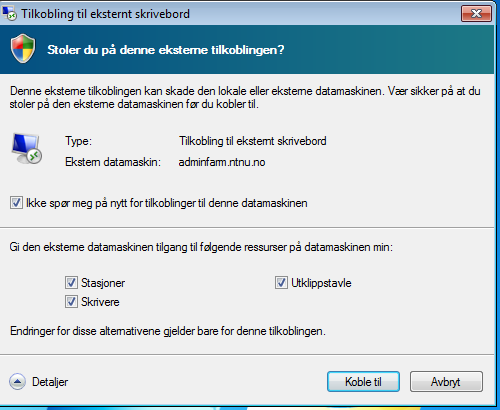Disable "Ikke spør meg på nytt" checkbox

click(x=16, y=203)
